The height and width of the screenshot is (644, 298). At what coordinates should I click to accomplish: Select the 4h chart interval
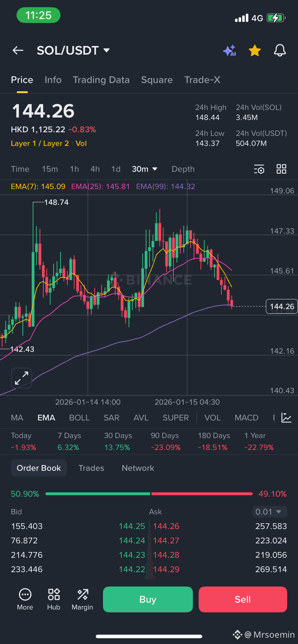[x=95, y=169]
